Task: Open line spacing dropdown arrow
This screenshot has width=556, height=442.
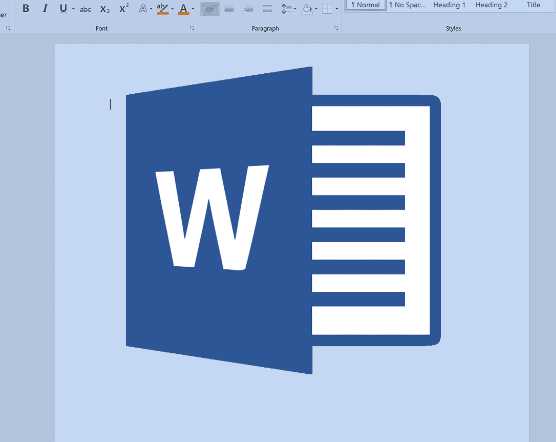Action: coord(295,9)
